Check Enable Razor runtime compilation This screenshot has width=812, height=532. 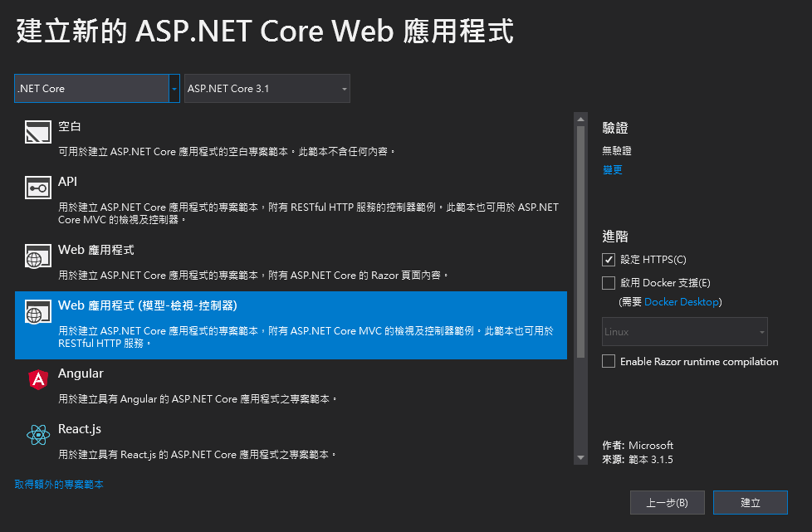tap(609, 361)
